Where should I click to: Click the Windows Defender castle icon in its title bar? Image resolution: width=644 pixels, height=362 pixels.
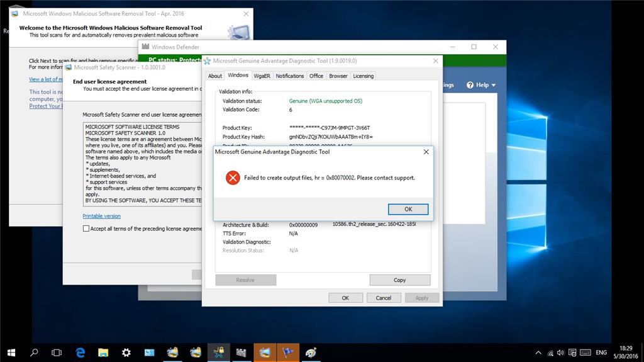145,47
